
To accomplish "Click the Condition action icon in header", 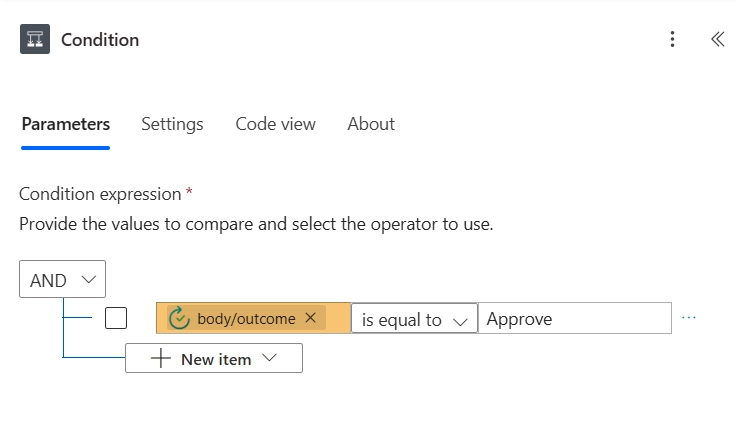I will coord(35,40).
